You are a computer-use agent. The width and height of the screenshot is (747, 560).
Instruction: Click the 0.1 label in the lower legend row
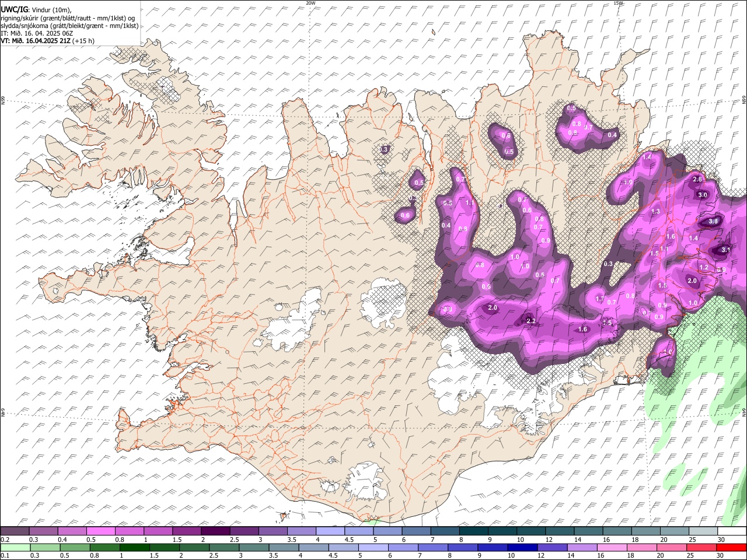pos(4,555)
